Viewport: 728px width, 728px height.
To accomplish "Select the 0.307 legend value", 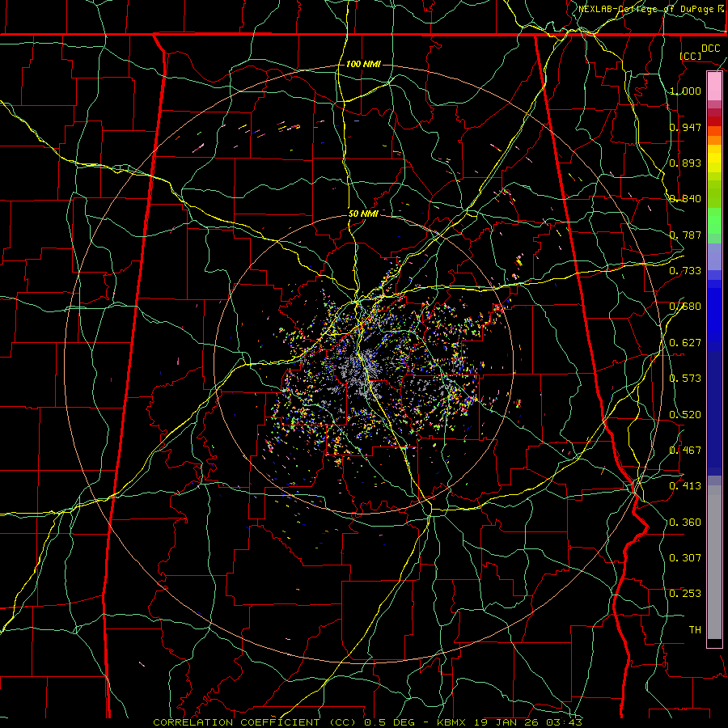I will tap(685, 558).
